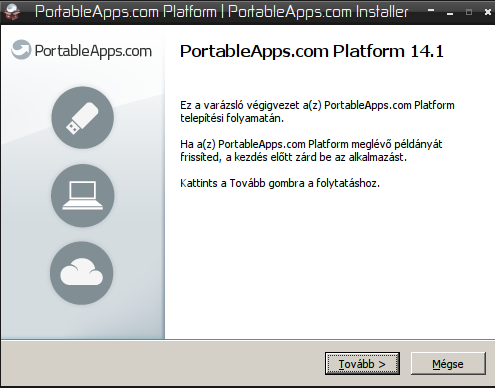Click the PortableApps.com swirl logo icon

21,50
